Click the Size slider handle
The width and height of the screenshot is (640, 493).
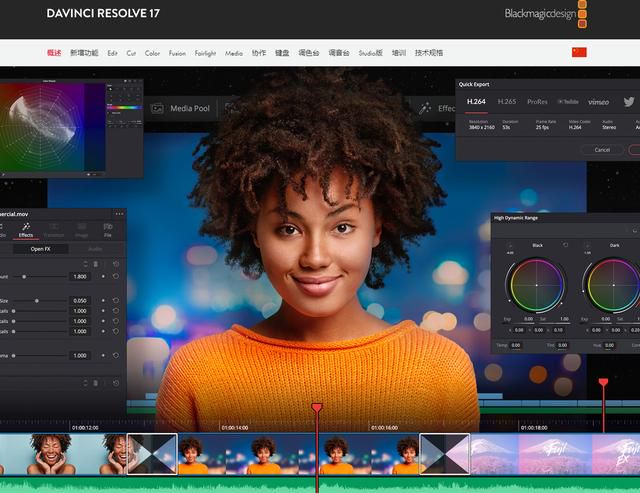point(37,301)
